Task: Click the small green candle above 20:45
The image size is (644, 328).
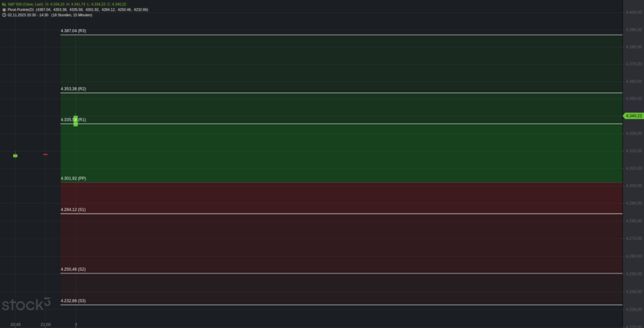Action: (x=15, y=156)
